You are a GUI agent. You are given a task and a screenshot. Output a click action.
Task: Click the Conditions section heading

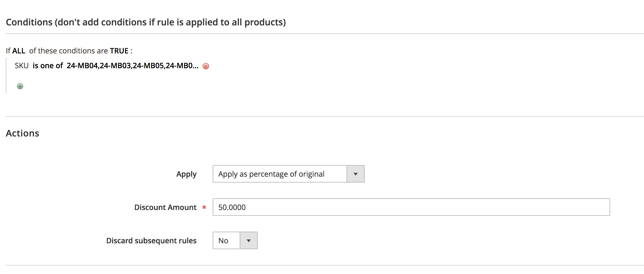click(x=146, y=22)
